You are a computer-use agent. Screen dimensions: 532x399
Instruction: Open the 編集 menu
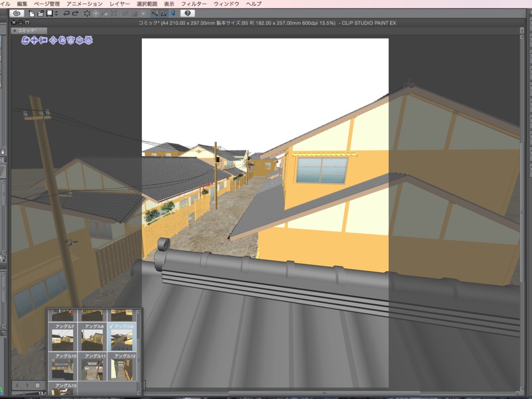[22, 4]
